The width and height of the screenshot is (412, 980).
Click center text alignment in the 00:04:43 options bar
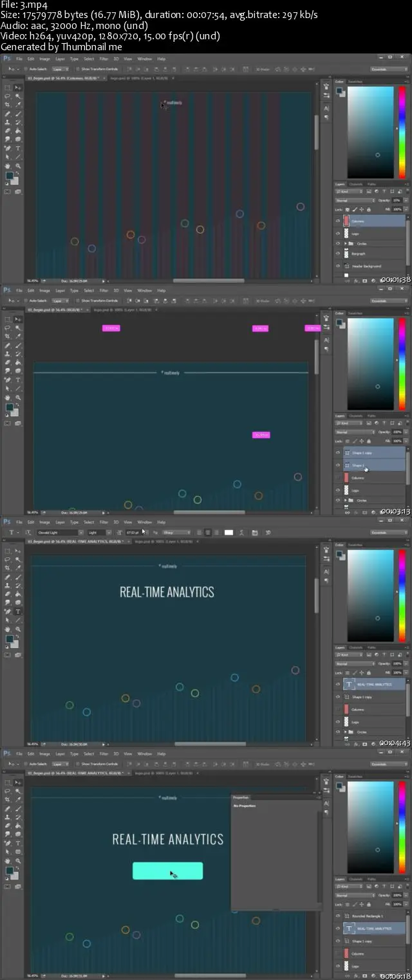207,532
